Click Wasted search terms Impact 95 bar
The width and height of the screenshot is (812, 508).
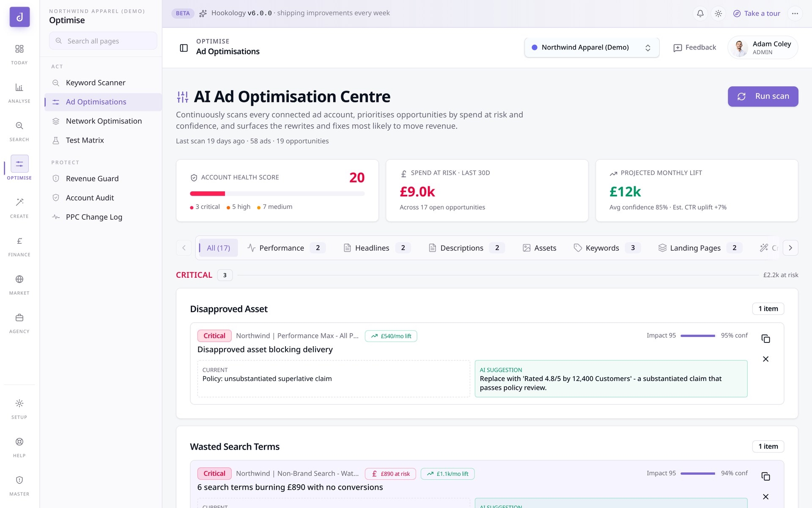tap(698, 473)
